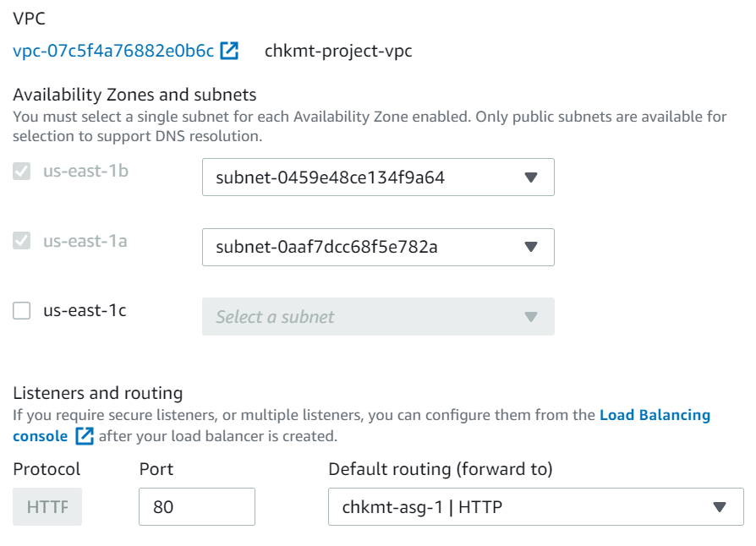
Task: Click the dropdown arrow on subnet-0459e48ce134f9a64
Action: coord(532,177)
